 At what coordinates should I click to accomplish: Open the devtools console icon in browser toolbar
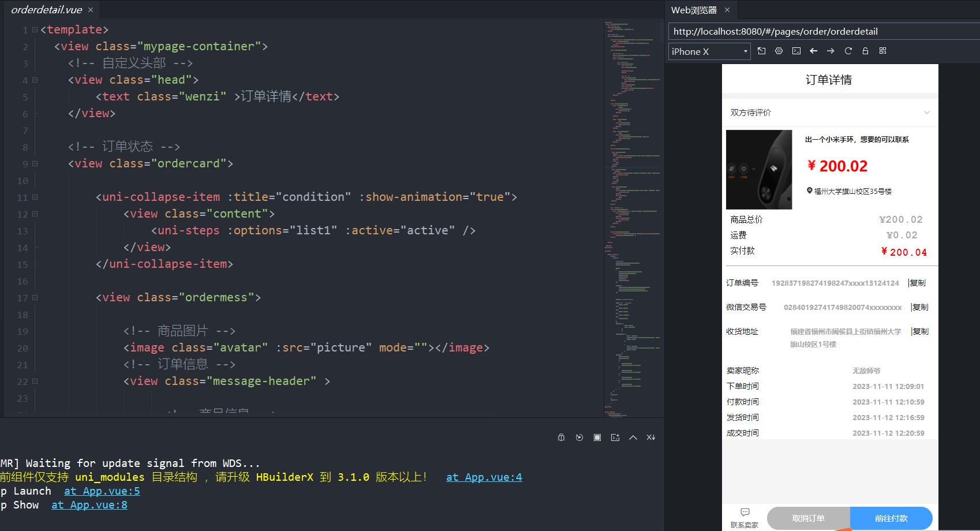(796, 51)
